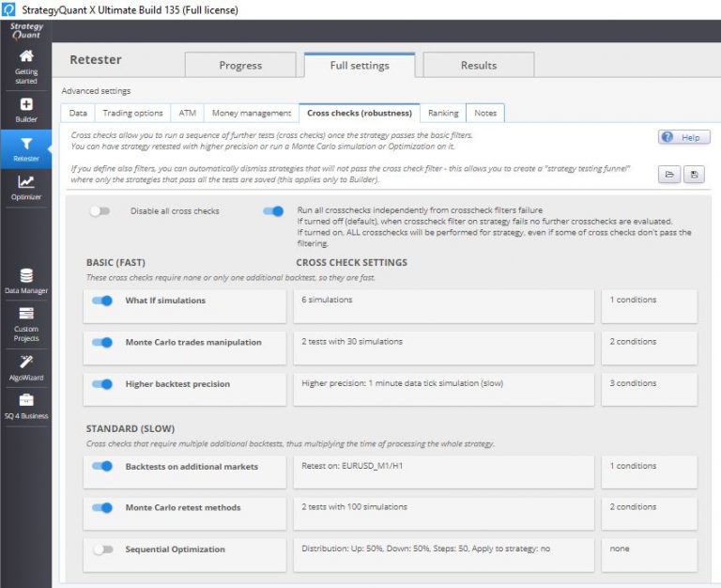This screenshot has height=588, width=721.
Task: Open SQ 4 Business icon
Action: pyautogui.click(x=26, y=405)
